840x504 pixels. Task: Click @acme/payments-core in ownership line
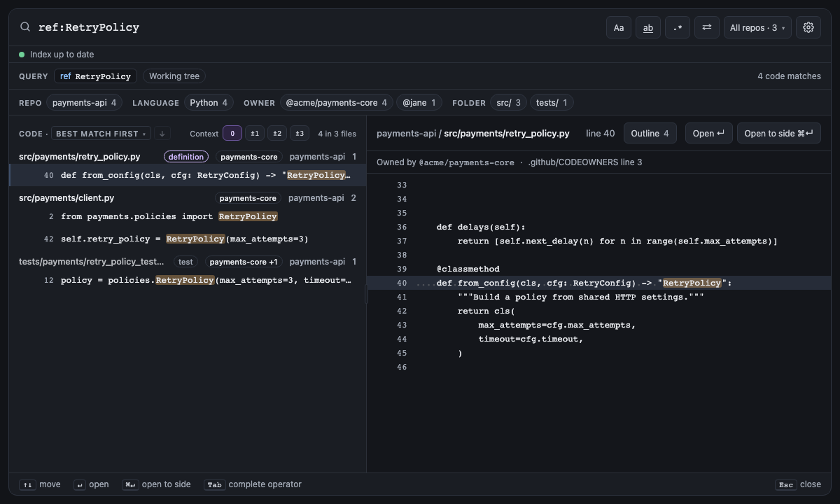(x=466, y=162)
